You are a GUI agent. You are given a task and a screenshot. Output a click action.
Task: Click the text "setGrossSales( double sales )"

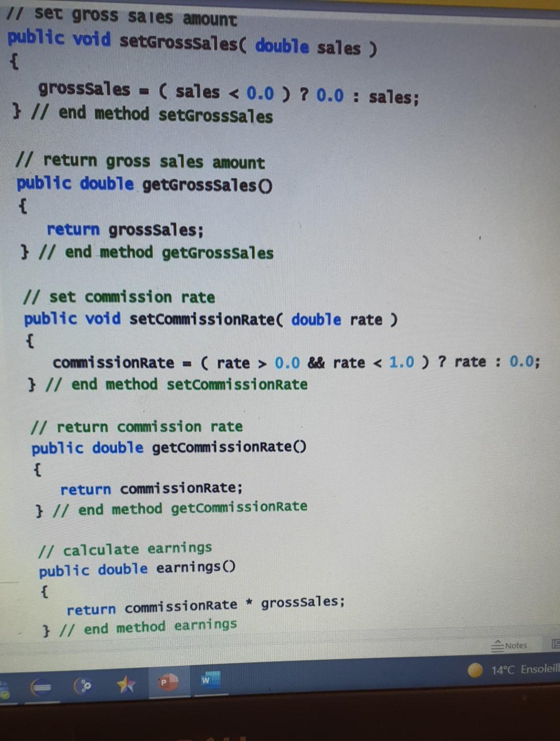[x=248, y=44]
